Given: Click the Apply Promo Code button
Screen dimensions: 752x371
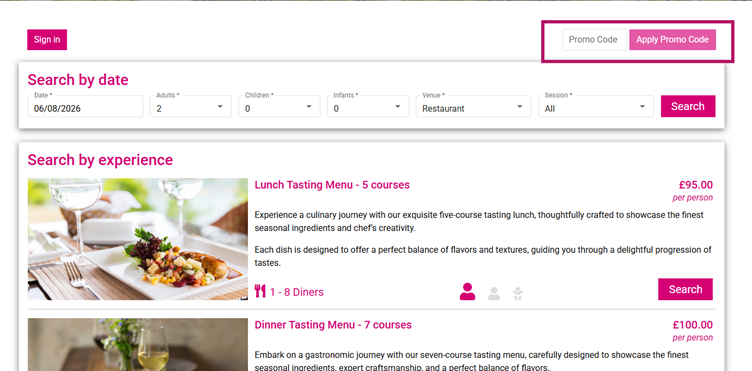Looking at the screenshot, I should point(672,40).
